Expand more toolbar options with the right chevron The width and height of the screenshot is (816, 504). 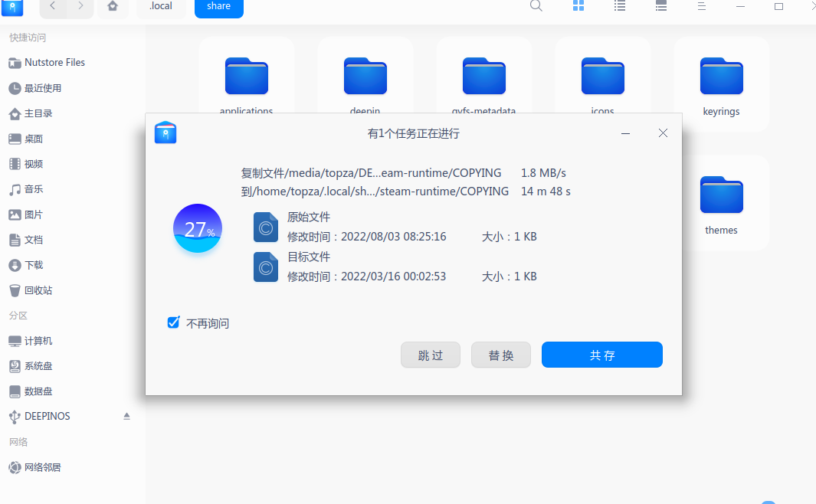811,6
